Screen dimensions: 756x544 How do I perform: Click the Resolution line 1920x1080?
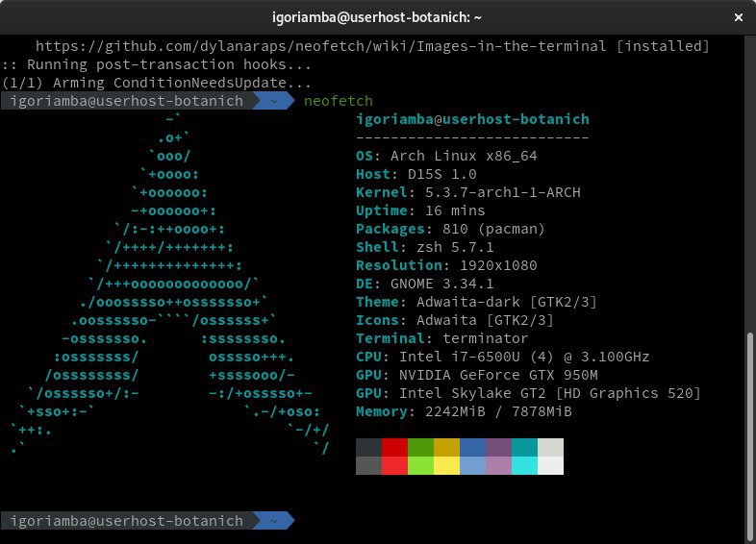(x=446, y=265)
